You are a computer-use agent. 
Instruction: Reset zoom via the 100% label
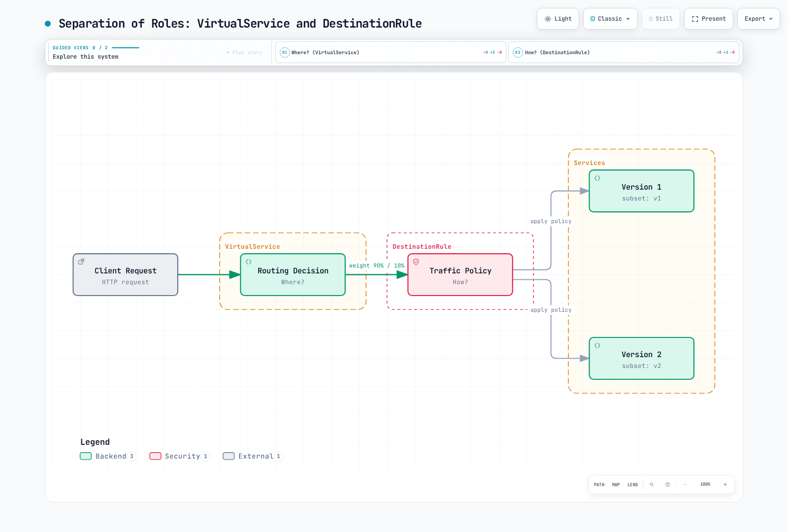point(705,485)
